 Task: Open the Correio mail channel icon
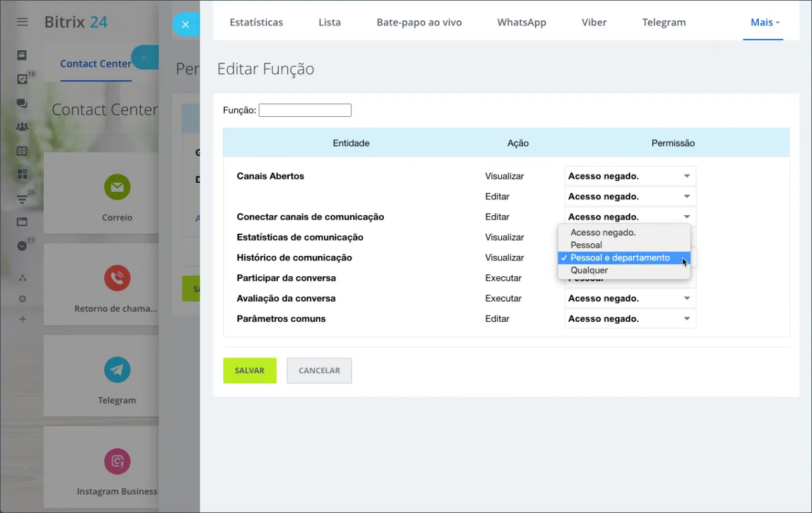coord(117,187)
